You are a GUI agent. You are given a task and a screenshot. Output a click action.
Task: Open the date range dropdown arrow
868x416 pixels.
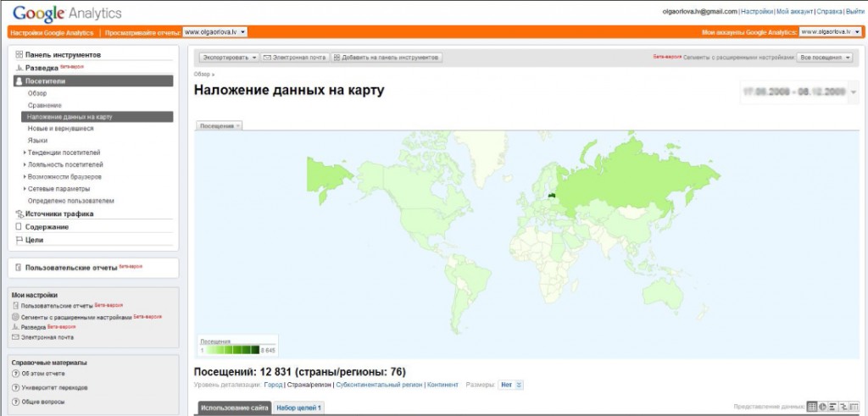(853, 92)
